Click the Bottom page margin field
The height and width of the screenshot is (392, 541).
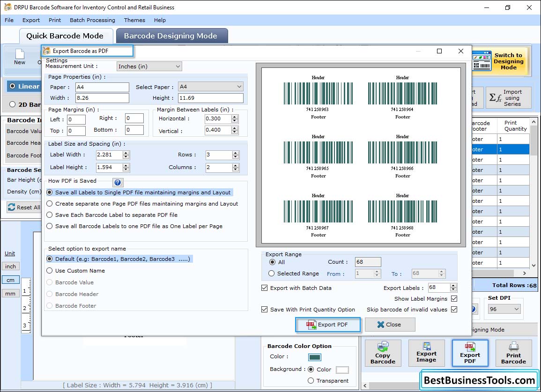134,130
